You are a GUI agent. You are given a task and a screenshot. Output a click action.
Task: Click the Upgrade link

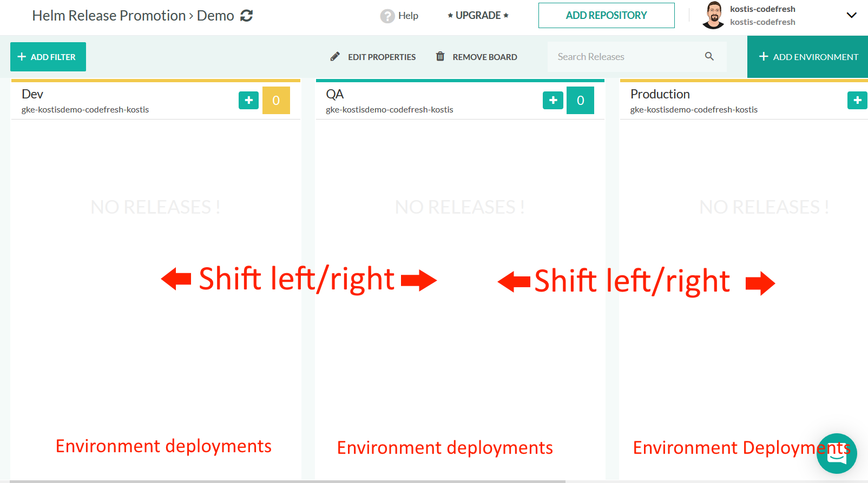click(478, 16)
